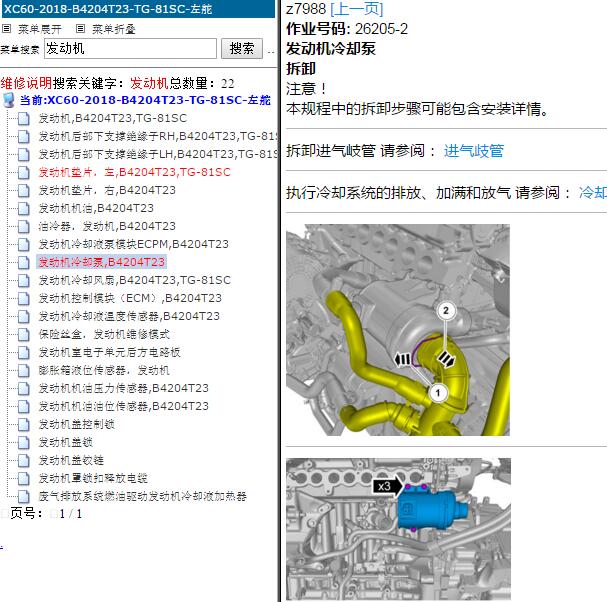Follow the 上一页 previous-page link

click(x=357, y=9)
